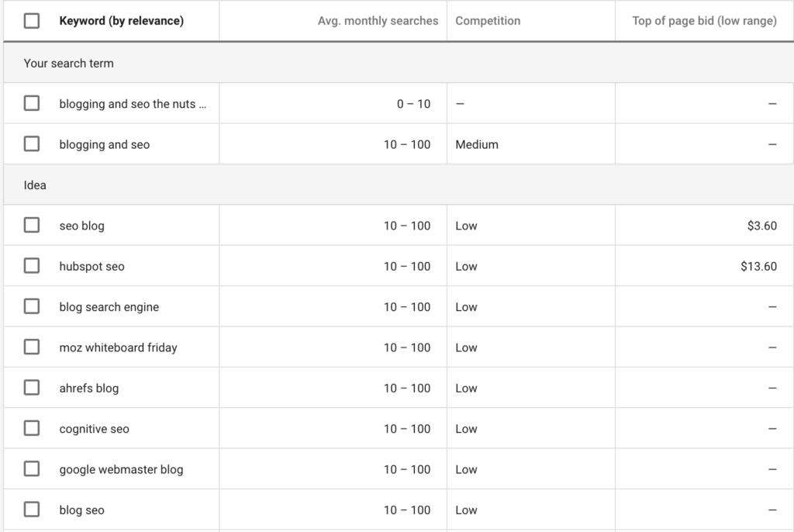The image size is (794, 532).
Task: Sort by 'Top of page bid (low range)'
Action: 704,21
